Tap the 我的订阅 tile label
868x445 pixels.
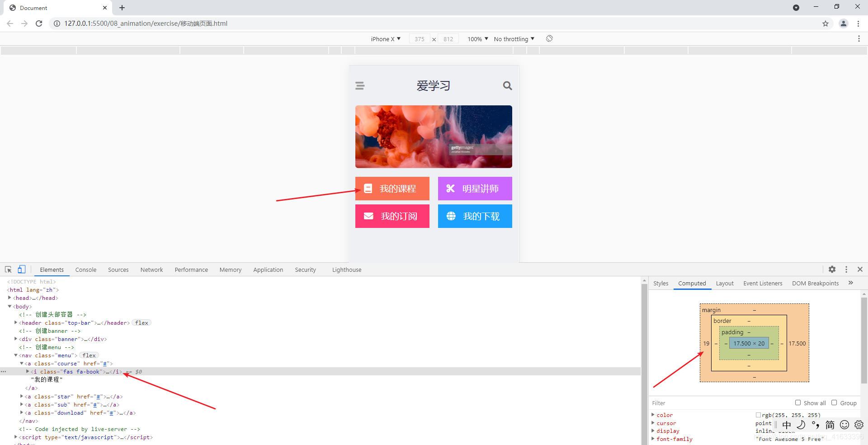(399, 216)
